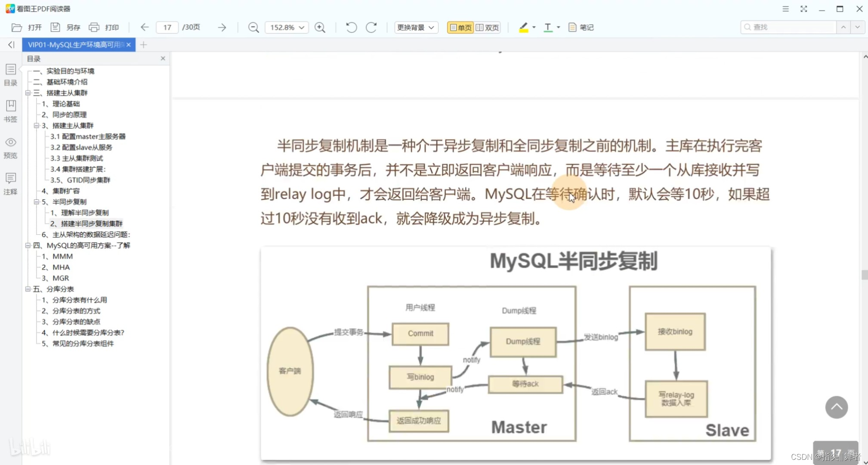Open 3.3 主从集群测试 outline entry
Screen dimensions: 868x465
click(77, 158)
